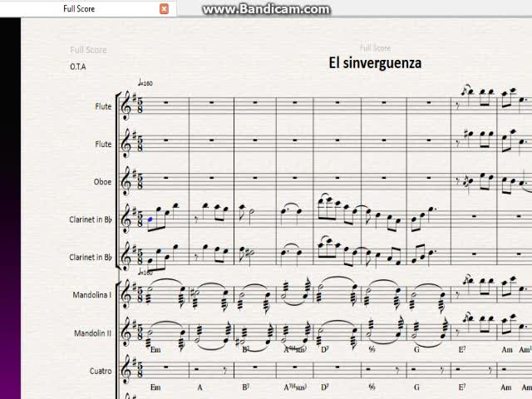Image resolution: width=532 pixels, height=399 pixels.
Task: Select the first Flute instrument name
Action: click(103, 106)
